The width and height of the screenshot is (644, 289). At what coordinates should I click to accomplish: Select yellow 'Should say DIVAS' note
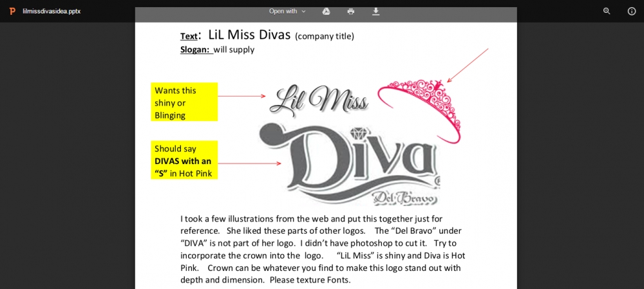[184, 160]
